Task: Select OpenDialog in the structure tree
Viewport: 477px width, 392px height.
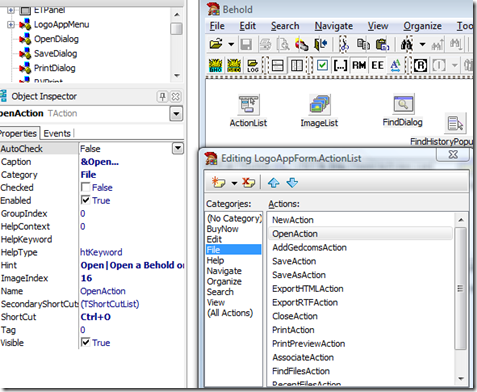Action: [56, 39]
